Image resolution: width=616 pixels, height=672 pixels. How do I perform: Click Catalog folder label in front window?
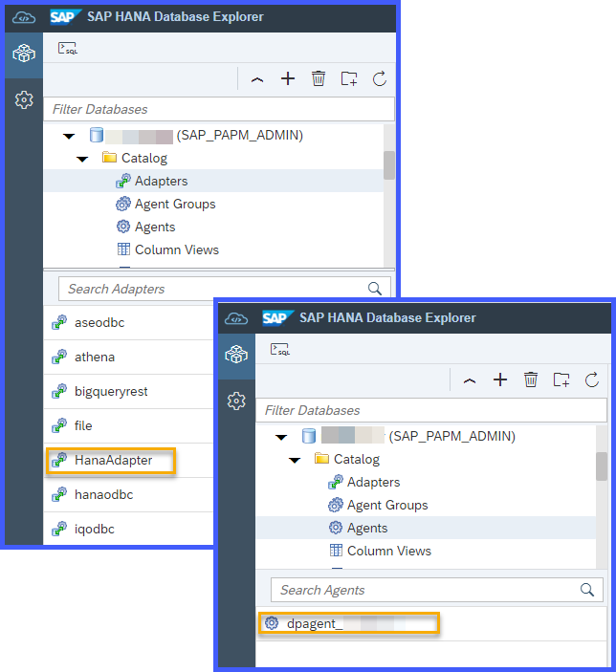pyautogui.click(x=357, y=460)
